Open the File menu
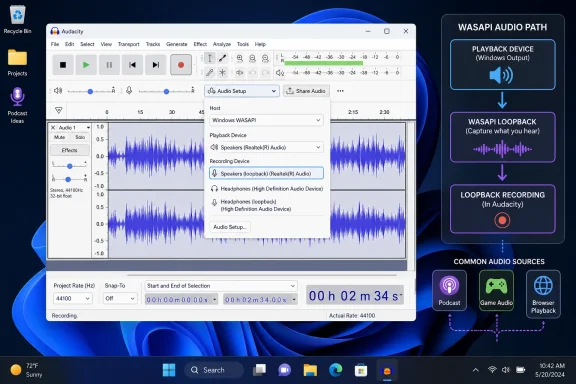 click(55, 44)
